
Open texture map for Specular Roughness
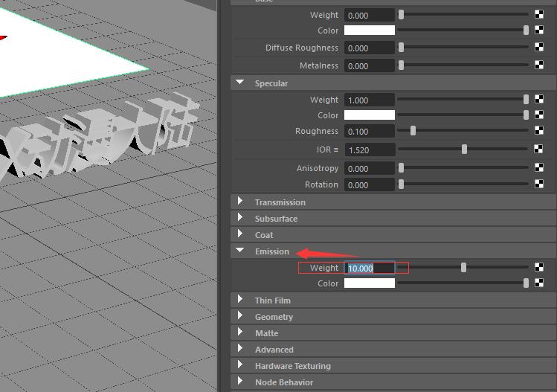539,131
